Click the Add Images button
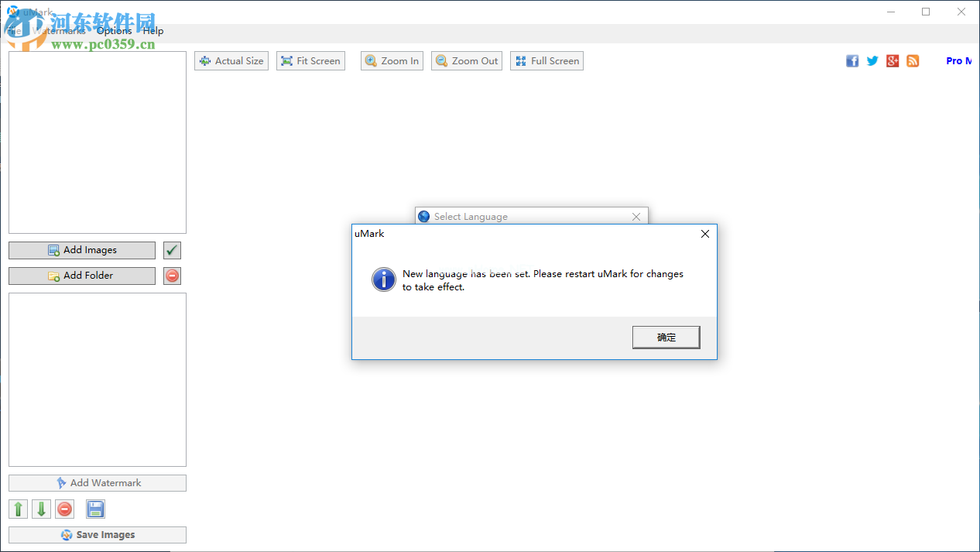This screenshot has width=980, height=552. [x=82, y=250]
